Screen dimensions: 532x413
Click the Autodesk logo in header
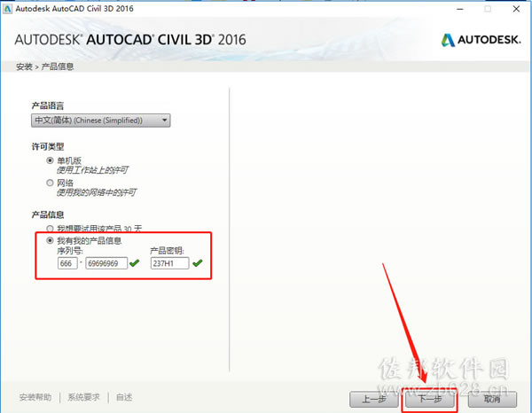click(481, 40)
